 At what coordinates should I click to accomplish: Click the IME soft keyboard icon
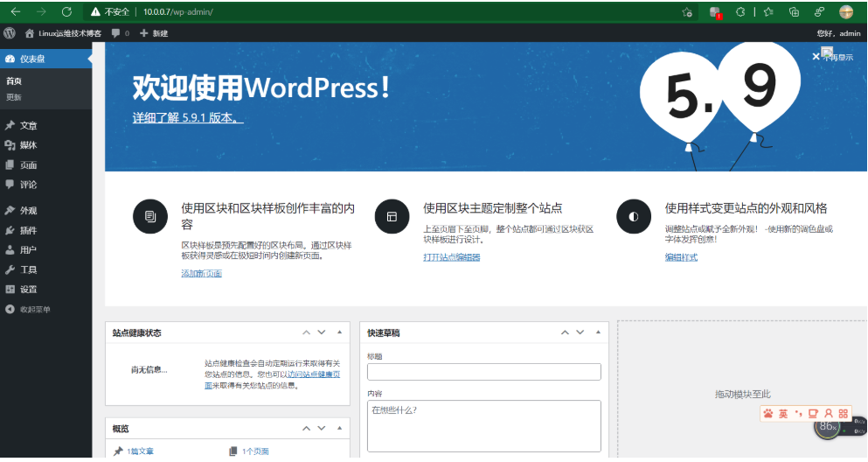(x=813, y=413)
